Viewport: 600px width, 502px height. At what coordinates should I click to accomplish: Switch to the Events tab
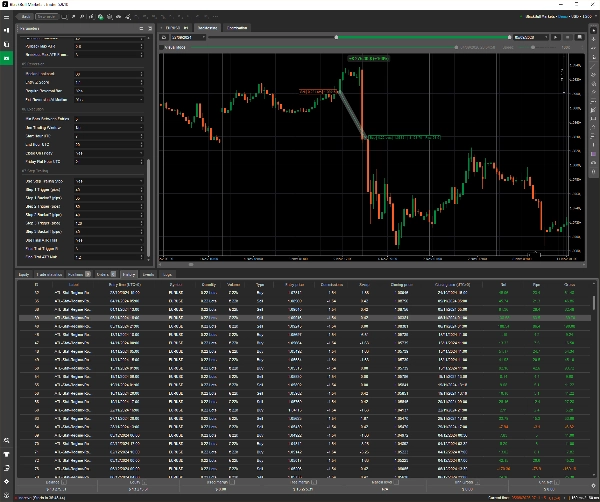(x=148, y=274)
